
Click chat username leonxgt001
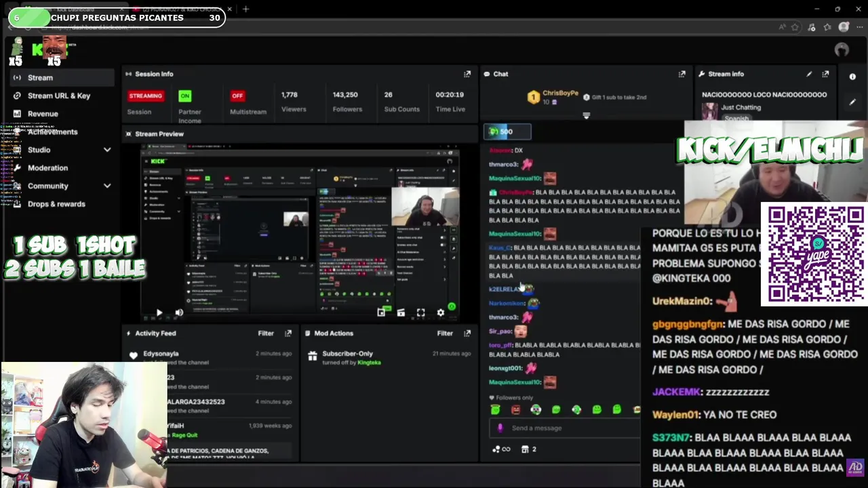505,368
